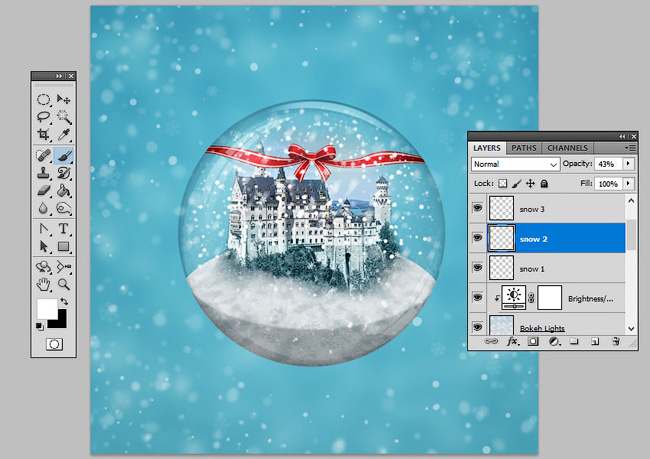Hide the snow 1 layer
The image size is (650, 459).
[478, 268]
